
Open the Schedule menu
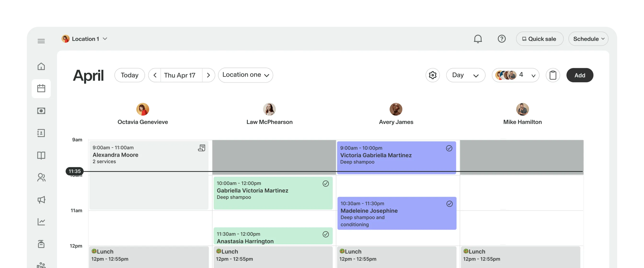tap(588, 39)
